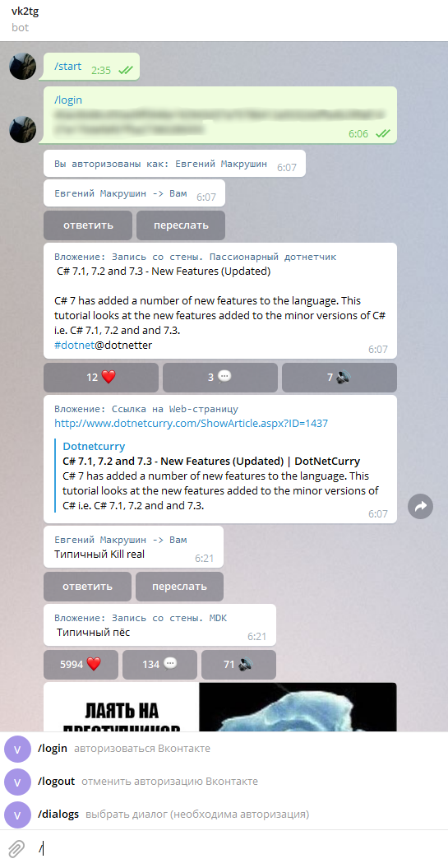Select the /login command suggestion
Screen dimensions: 448x868
tap(224, 749)
